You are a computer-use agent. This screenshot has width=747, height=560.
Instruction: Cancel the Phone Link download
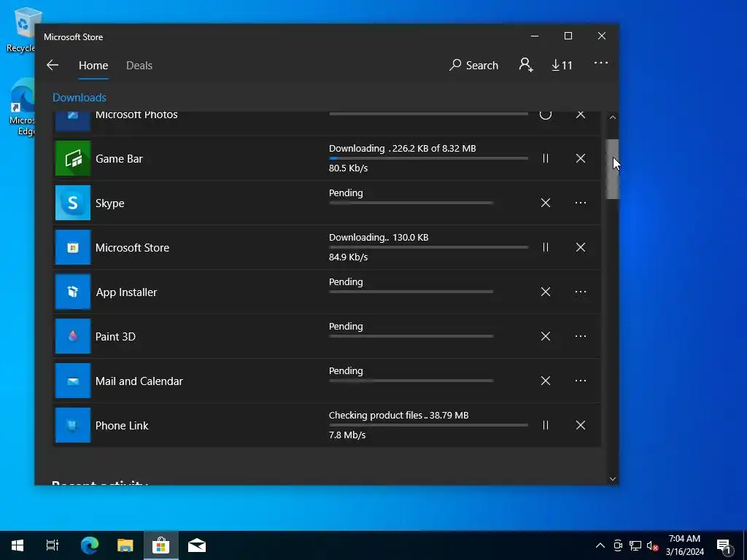point(580,425)
